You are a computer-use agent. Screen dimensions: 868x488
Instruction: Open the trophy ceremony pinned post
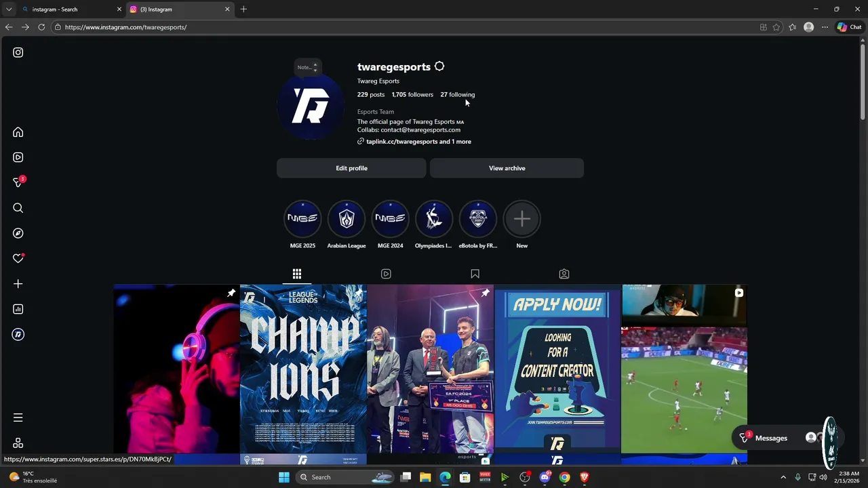(x=431, y=369)
